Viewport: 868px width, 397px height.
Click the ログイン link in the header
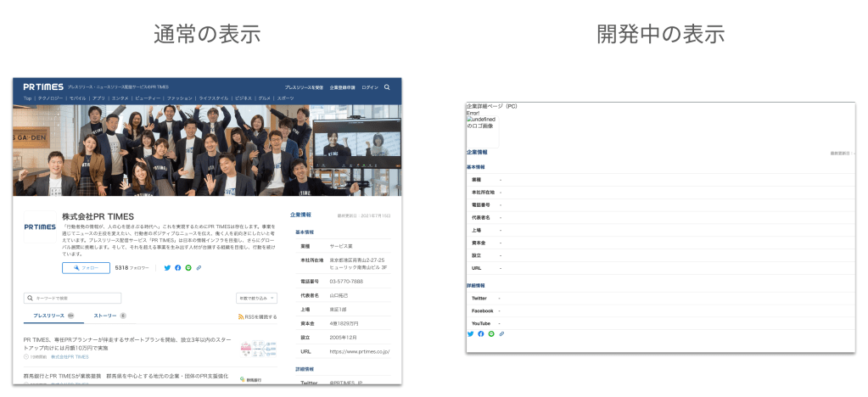click(370, 87)
